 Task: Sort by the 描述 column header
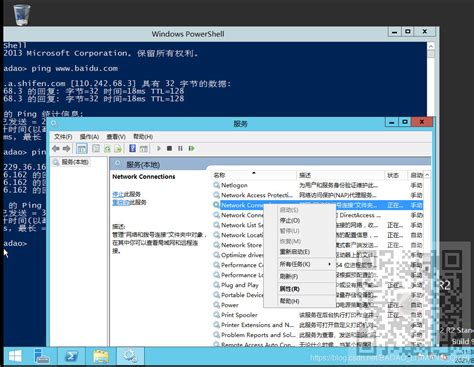[340, 175]
